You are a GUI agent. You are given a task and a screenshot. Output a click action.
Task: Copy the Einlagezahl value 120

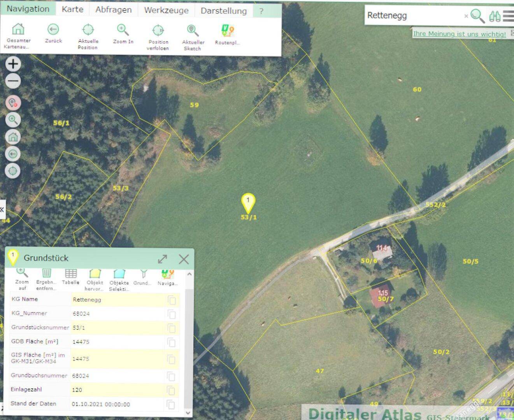tap(172, 390)
